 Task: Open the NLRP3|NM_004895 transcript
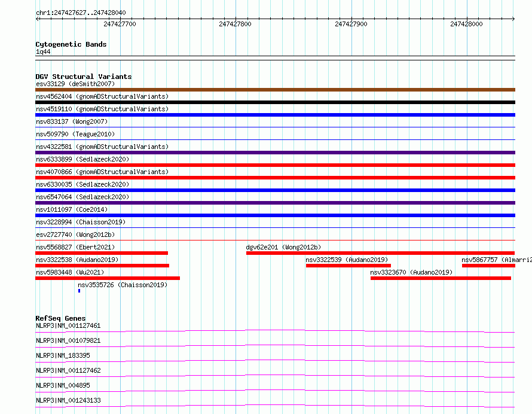tap(63, 385)
